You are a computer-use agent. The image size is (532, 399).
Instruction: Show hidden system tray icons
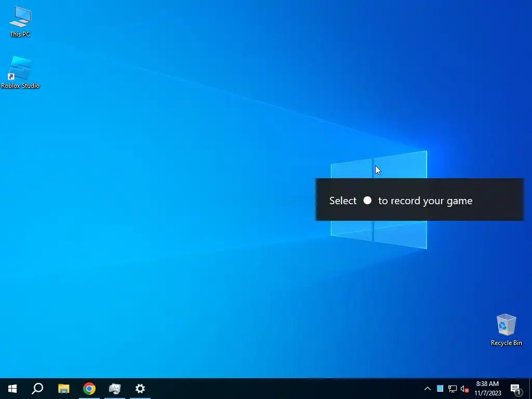pyautogui.click(x=428, y=389)
